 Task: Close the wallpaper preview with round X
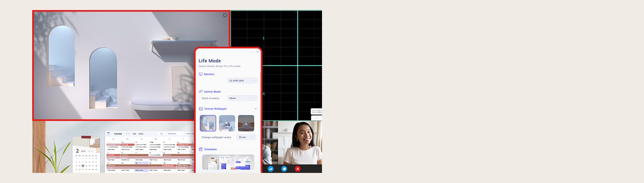(225, 15)
